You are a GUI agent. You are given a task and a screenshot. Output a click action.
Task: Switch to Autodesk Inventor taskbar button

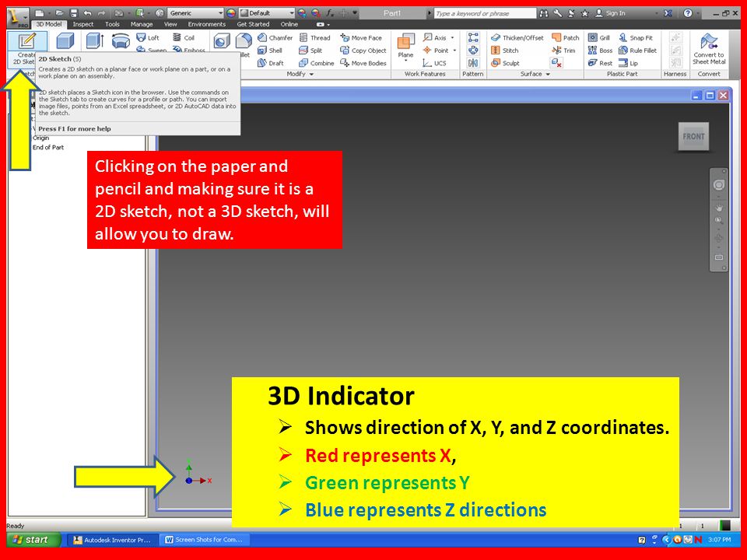click(x=112, y=540)
